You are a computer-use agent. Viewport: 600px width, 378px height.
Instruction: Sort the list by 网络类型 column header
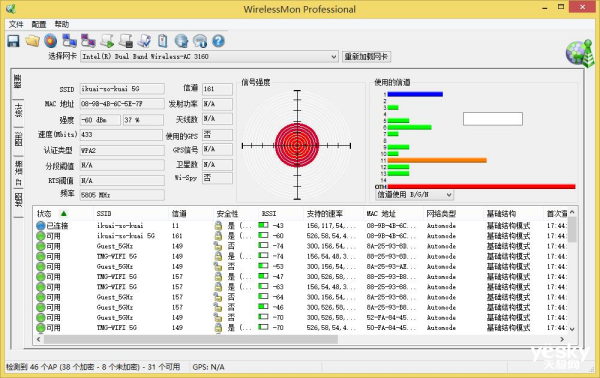click(x=454, y=213)
